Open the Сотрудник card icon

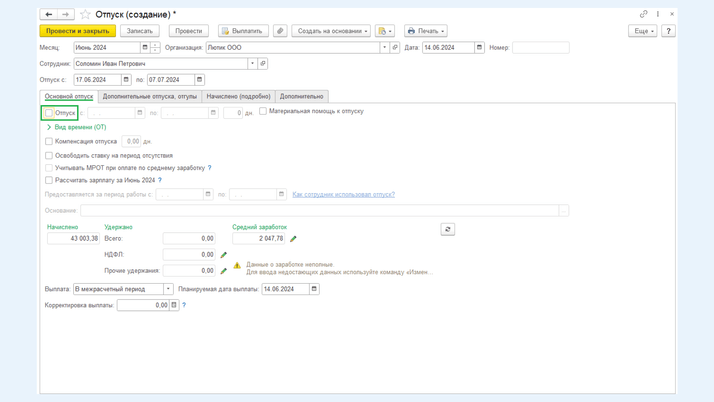coord(263,64)
